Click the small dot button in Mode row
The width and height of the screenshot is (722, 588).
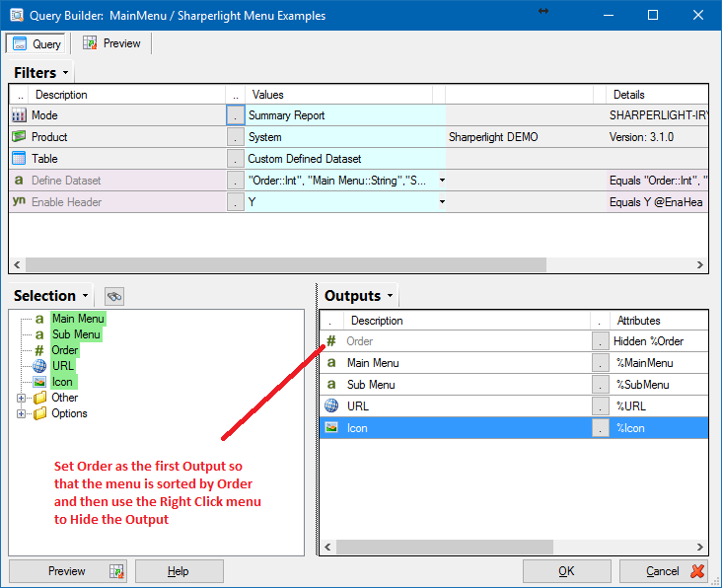(236, 115)
